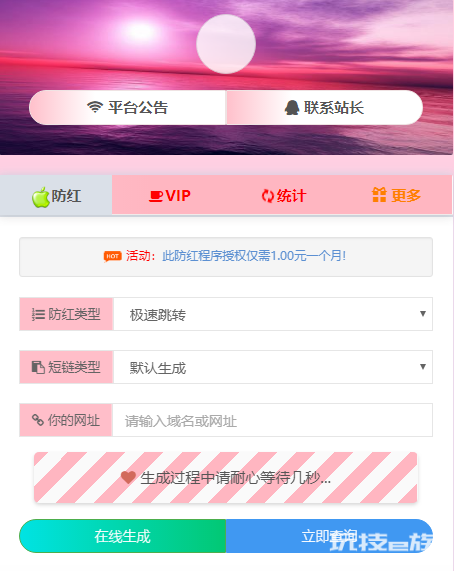
Task: Click the HOT badge icon in announcement
Action: point(112,256)
